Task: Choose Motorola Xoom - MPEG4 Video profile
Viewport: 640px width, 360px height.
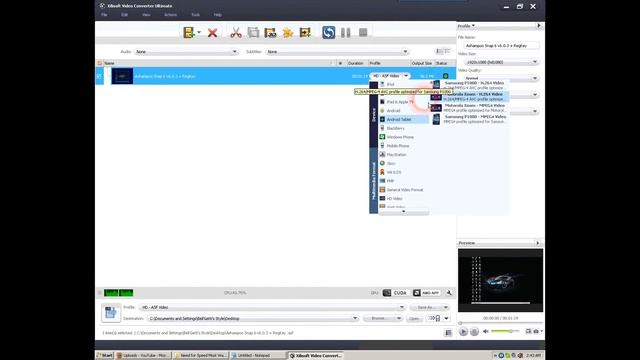Action: coord(470,108)
